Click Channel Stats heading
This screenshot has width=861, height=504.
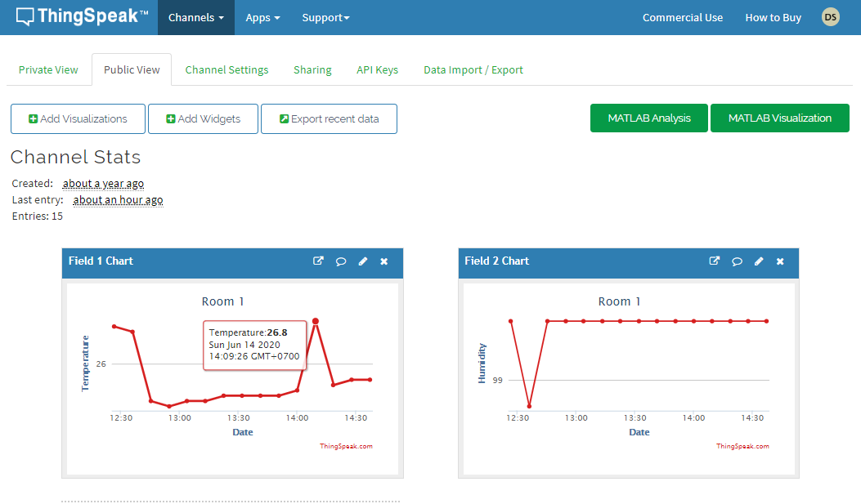pyautogui.click(x=76, y=158)
